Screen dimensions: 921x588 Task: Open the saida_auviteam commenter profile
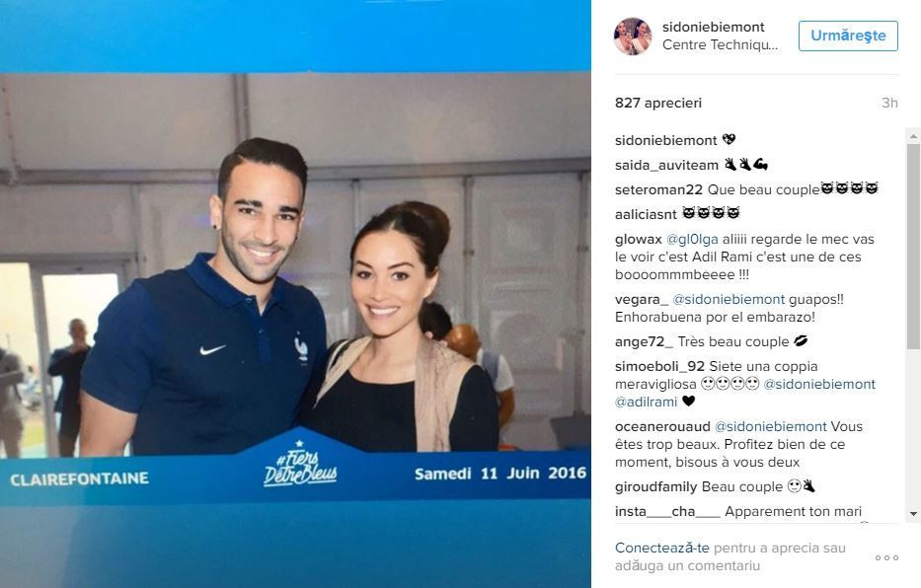[x=666, y=166]
